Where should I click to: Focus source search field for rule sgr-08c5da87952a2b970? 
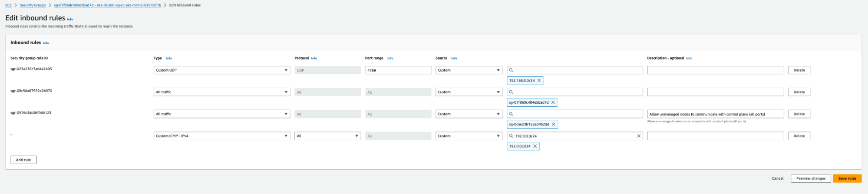point(575,92)
